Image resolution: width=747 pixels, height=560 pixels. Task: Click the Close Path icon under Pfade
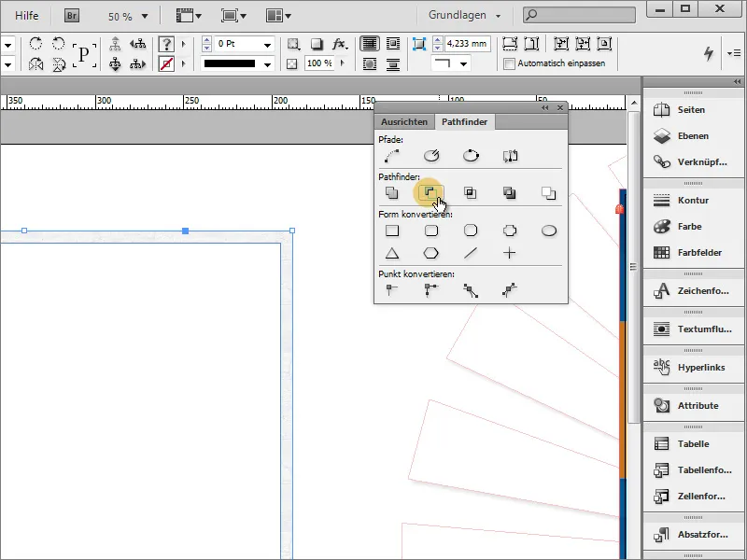click(471, 156)
